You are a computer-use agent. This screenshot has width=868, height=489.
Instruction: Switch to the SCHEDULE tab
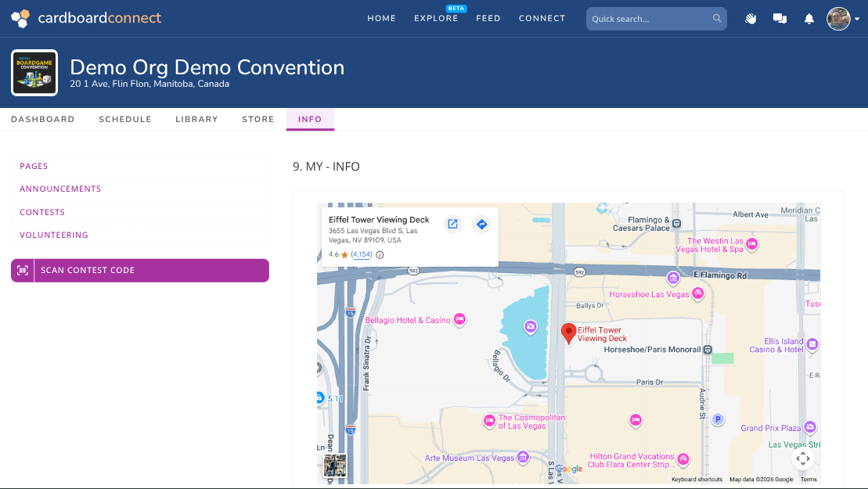(x=125, y=119)
